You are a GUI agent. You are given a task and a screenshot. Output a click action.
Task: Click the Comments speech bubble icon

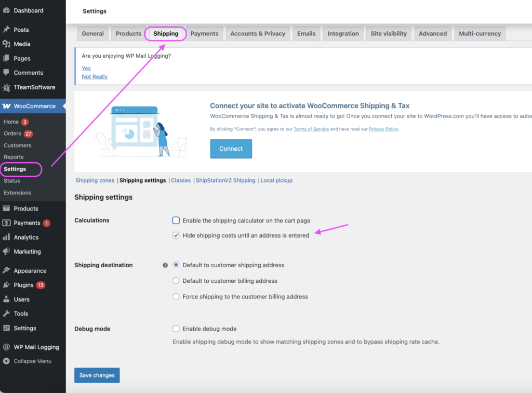pyautogui.click(x=6, y=73)
